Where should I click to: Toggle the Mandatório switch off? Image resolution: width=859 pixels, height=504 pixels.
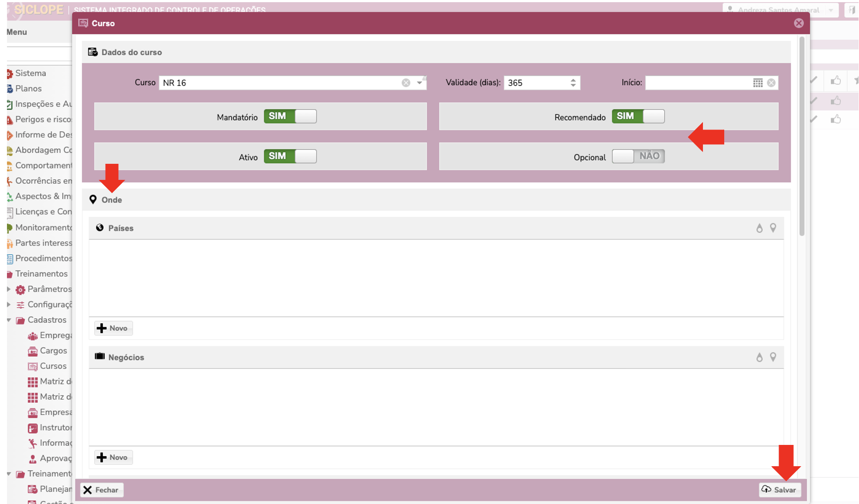[x=290, y=116]
